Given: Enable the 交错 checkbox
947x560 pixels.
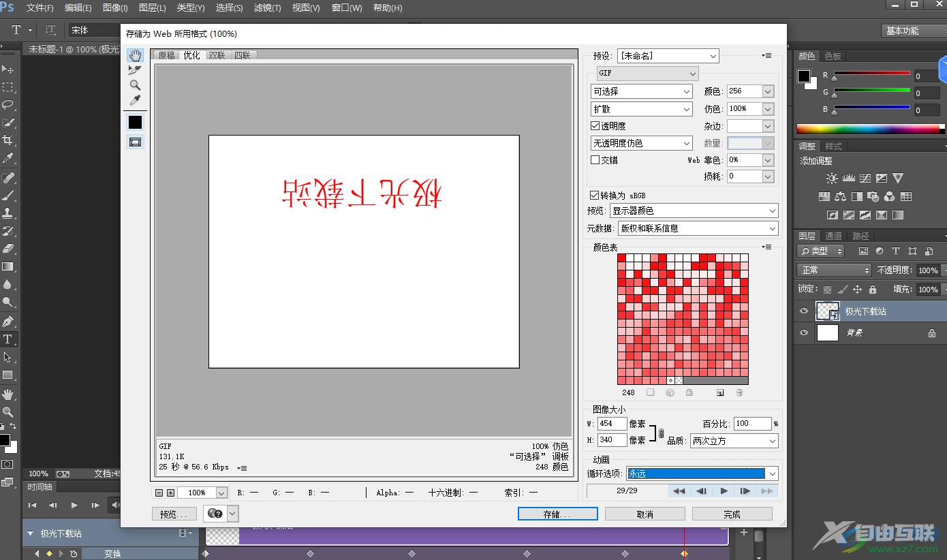Looking at the screenshot, I should (x=595, y=159).
